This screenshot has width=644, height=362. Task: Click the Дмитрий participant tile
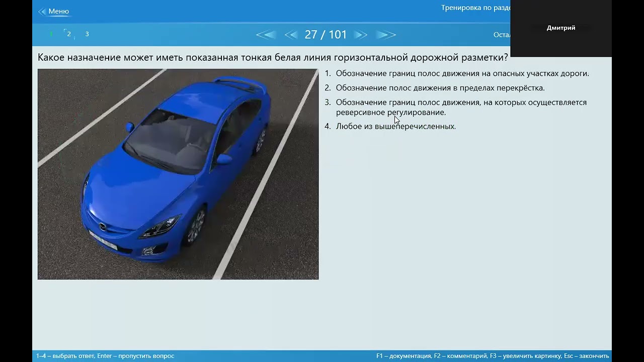point(561,28)
